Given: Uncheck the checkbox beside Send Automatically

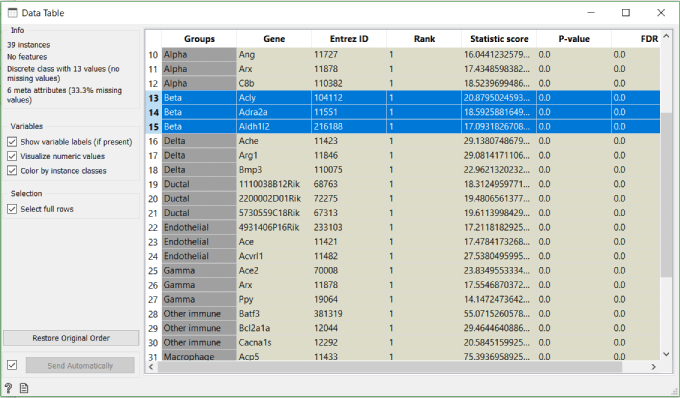Looking at the screenshot, I should point(12,365).
